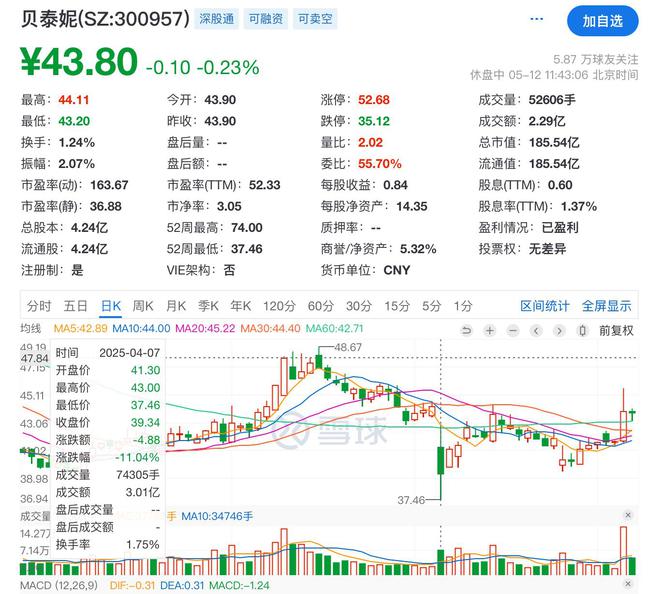
Task: Click the tooltip 涨跌幅 value -11.04%
Action: 137,457
